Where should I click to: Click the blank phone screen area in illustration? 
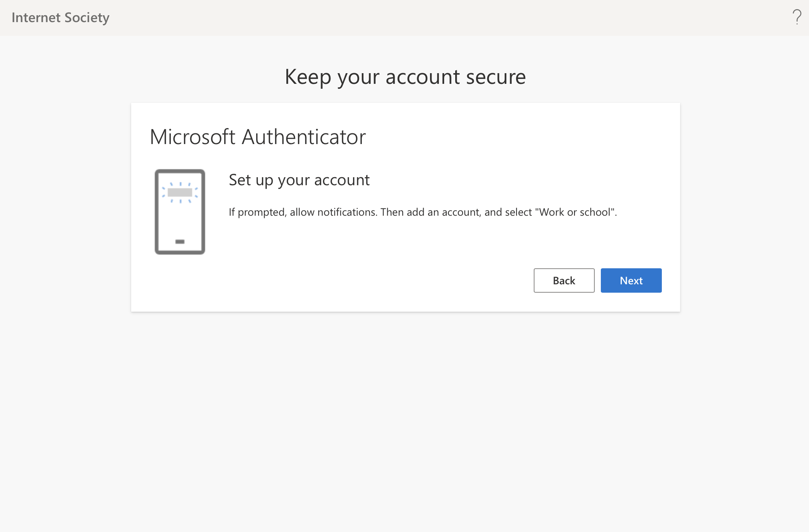180,221
